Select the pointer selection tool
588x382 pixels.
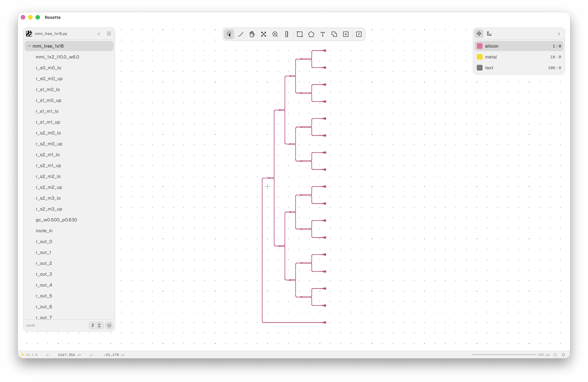point(229,34)
